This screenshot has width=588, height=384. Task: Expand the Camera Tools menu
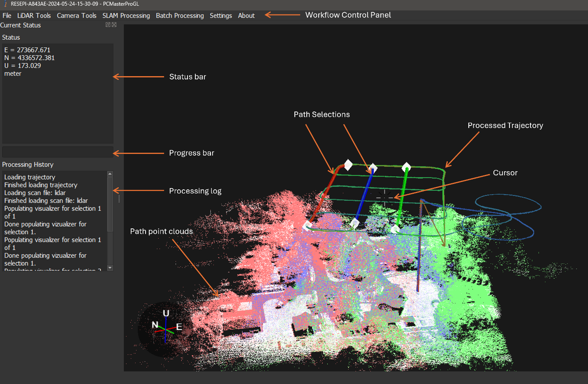[76, 16]
